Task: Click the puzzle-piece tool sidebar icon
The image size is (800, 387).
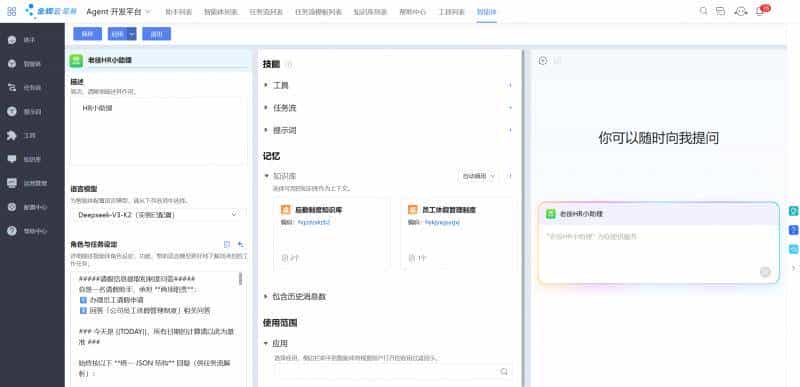Action: point(12,135)
